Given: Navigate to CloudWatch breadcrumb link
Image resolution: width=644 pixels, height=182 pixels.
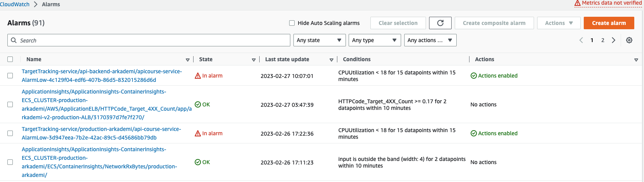Looking at the screenshot, I should (x=15, y=4).
